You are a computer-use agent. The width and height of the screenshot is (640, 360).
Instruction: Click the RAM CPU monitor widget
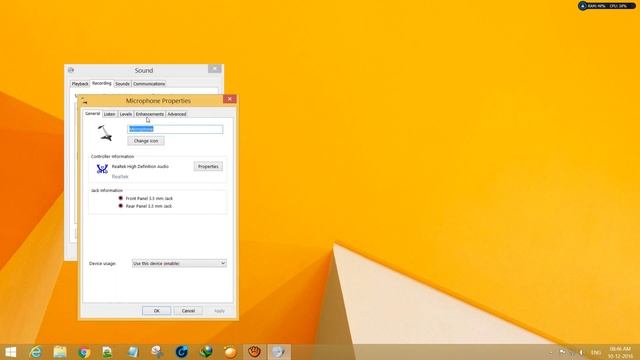coord(607,6)
